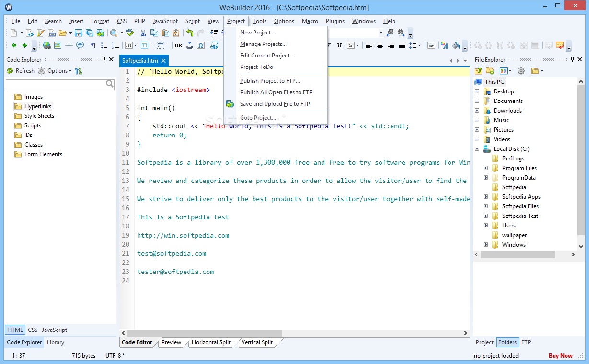Viewport: 589px width, 364px height.
Task: Click the Undo green arrow icon
Action: [x=190, y=33]
